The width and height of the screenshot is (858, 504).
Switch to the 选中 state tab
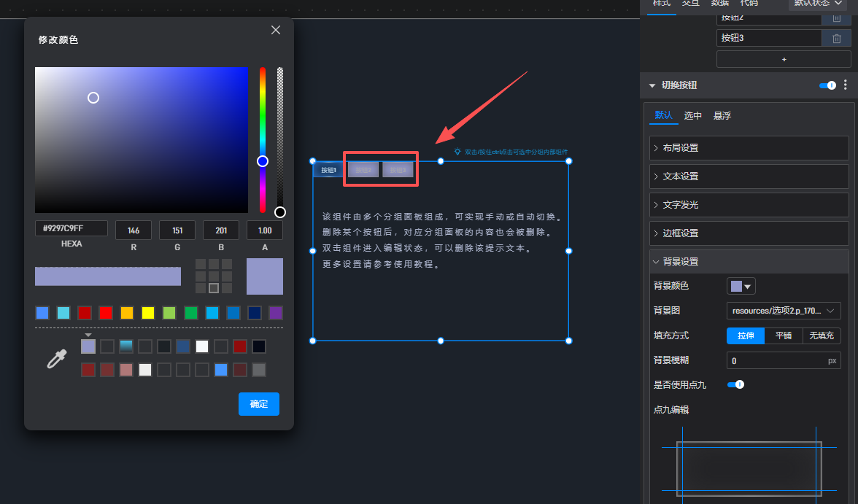692,115
